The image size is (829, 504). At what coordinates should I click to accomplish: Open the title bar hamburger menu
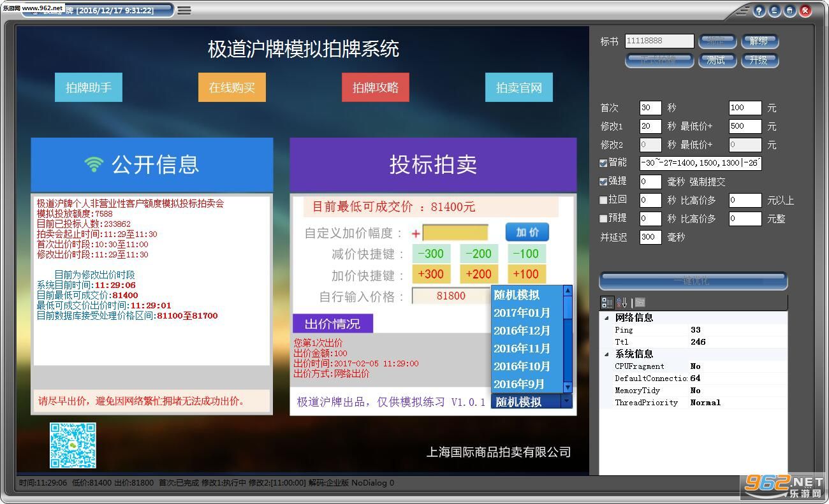[x=184, y=10]
